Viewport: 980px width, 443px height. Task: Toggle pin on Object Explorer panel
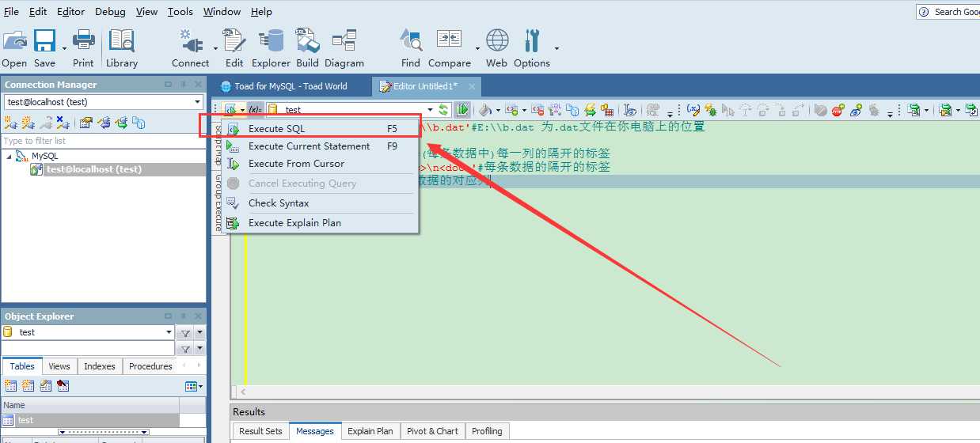pos(183,316)
